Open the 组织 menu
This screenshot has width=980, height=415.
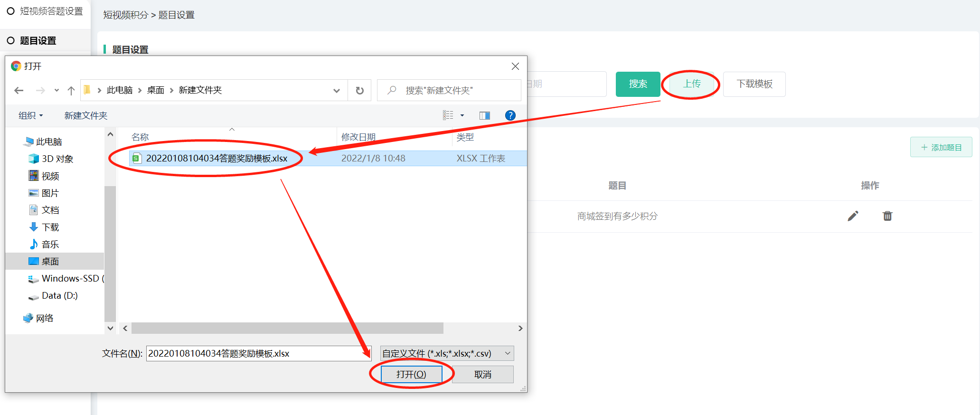click(31, 115)
